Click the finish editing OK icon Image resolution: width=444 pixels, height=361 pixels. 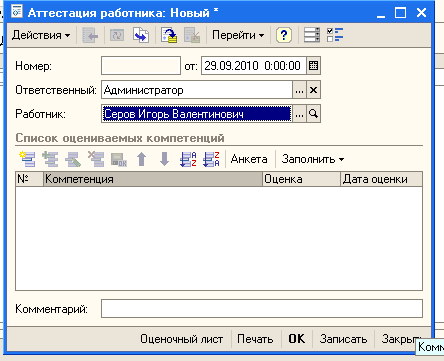(x=119, y=159)
